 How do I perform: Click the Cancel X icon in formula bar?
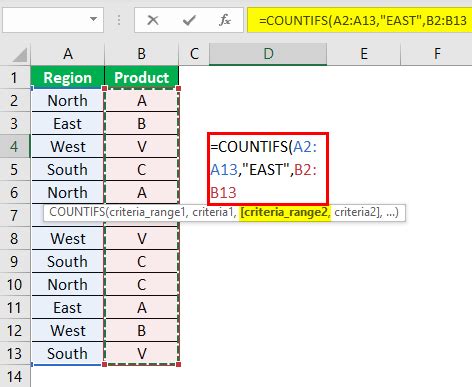point(153,20)
